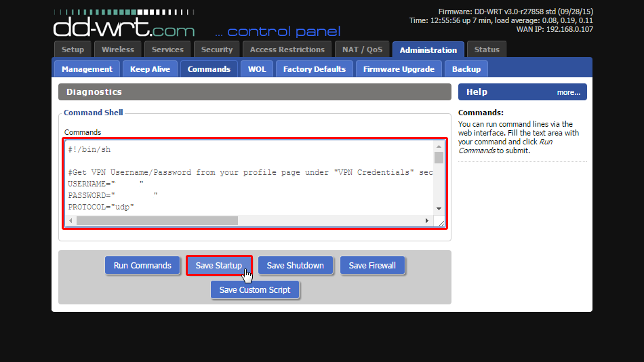Click the dd-wrt.com logo
The image size is (644, 362).
(123, 26)
